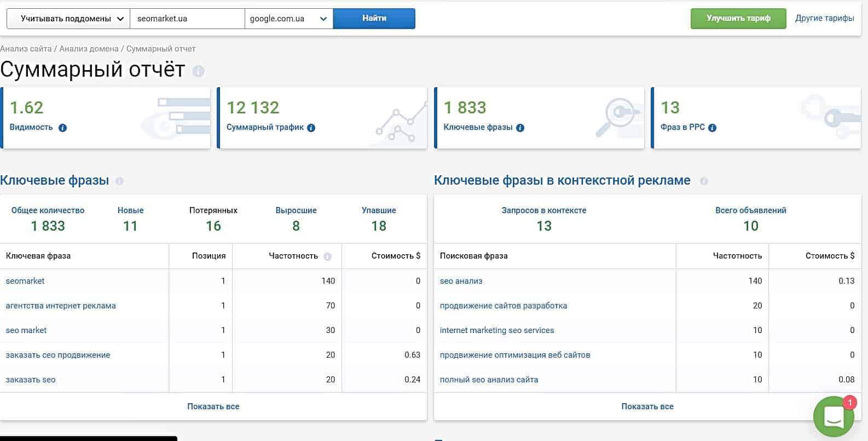Click the Позиция column header

pos(209,256)
